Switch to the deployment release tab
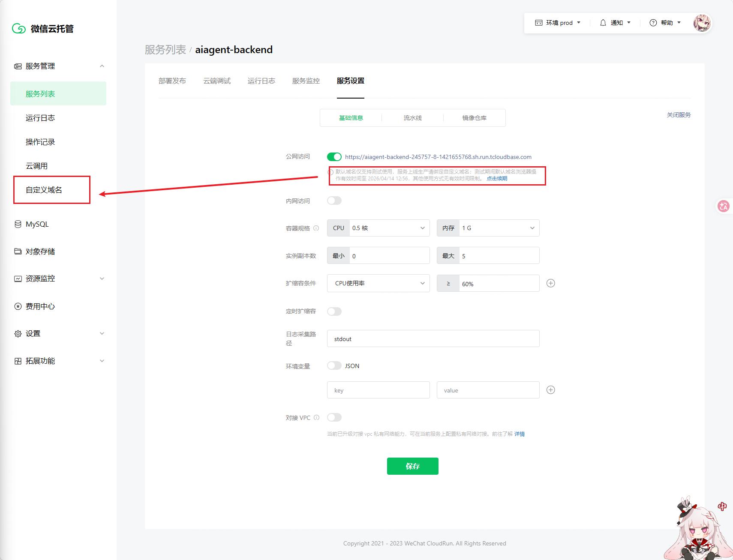This screenshot has width=733, height=560. [172, 81]
